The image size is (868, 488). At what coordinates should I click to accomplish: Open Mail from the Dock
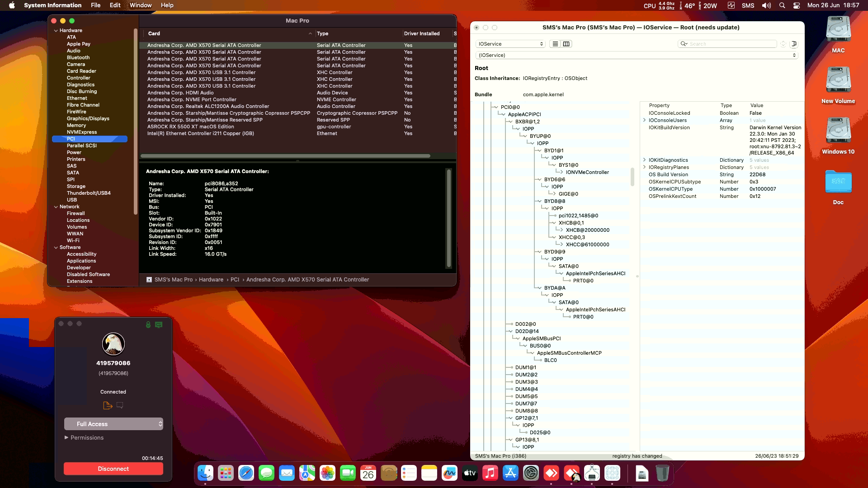coord(287,473)
